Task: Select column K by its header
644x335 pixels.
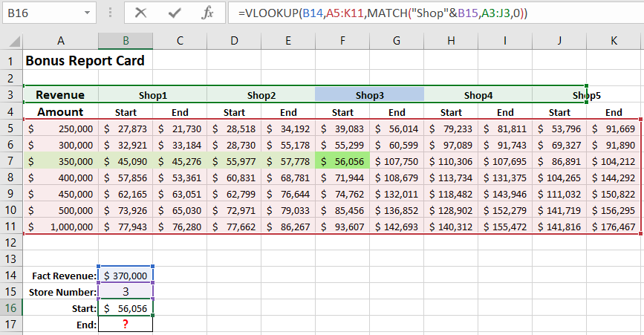Action: coord(614,42)
